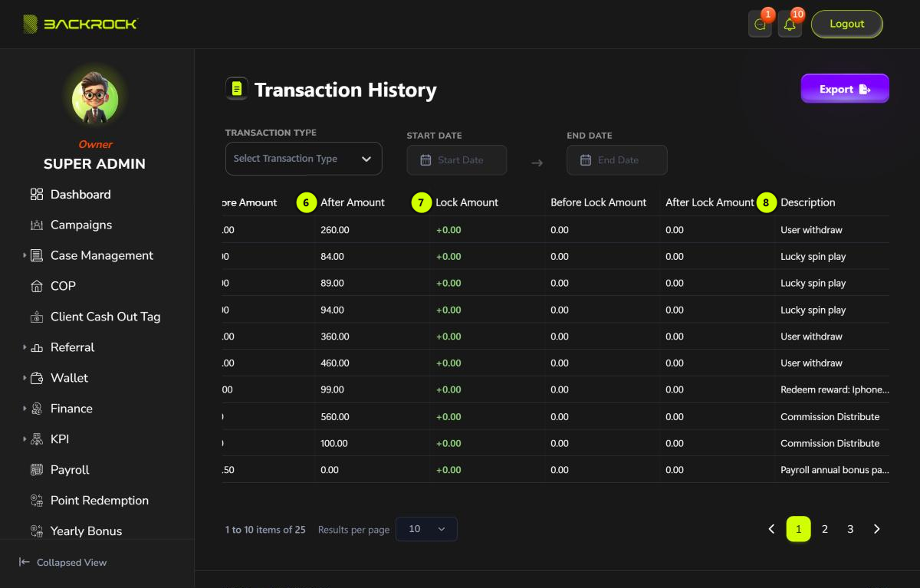Open the Payroll menu item
This screenshot has width=920, height=588.
point(70,470)
